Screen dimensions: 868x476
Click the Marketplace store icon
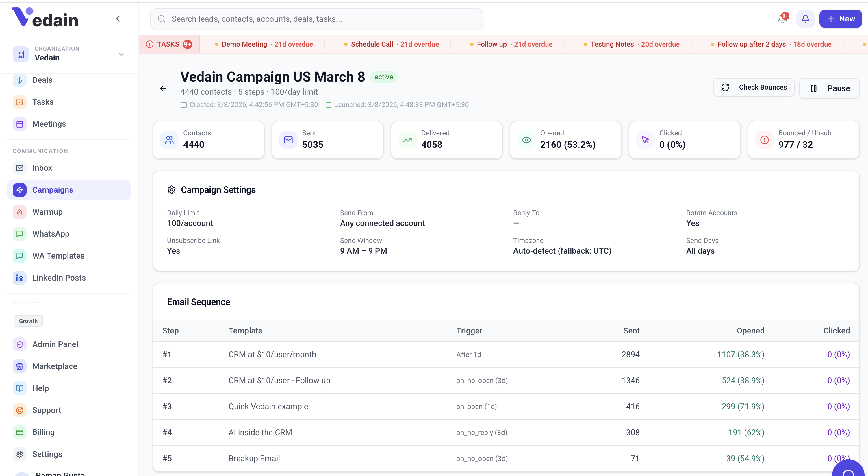coord(20,366)
